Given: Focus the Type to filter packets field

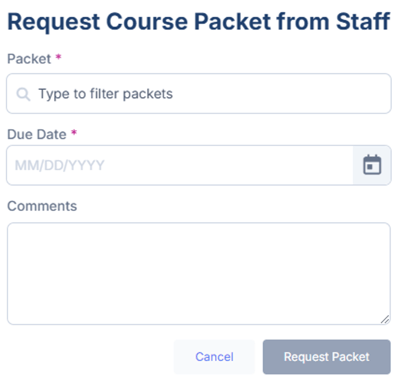Looking at the screenshot, I should click(199, 94).
